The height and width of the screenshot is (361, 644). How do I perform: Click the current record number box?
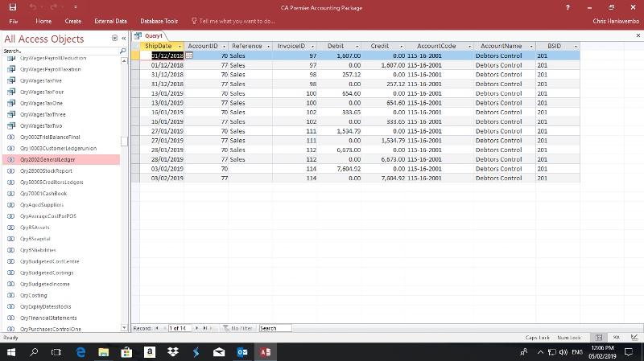pos(180,328)
